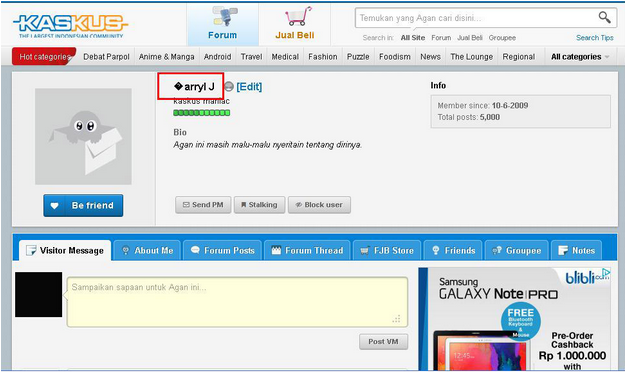627x372 pixels.
Task: Open Puzzle category
Action: pyautogui.click(x=358, y=57)
